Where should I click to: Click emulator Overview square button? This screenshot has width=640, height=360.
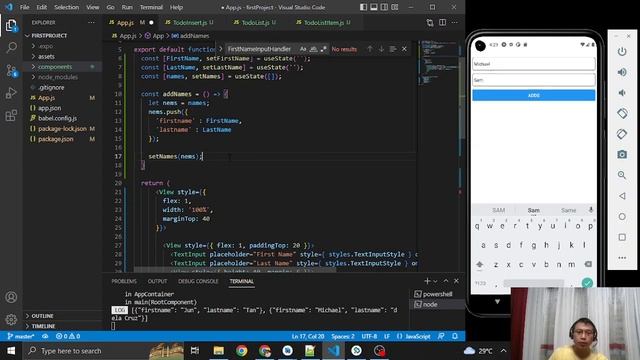click(x=622, y=237)
